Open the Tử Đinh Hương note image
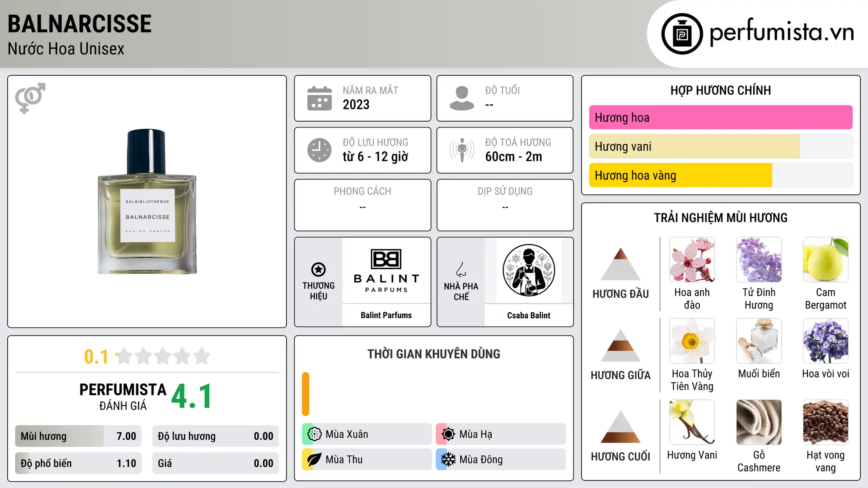868x488 pixels. (759, 260)
